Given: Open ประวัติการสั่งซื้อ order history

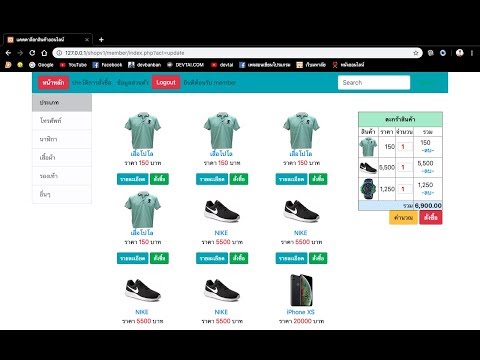Looking at the screenshot, I should point(92,82).
